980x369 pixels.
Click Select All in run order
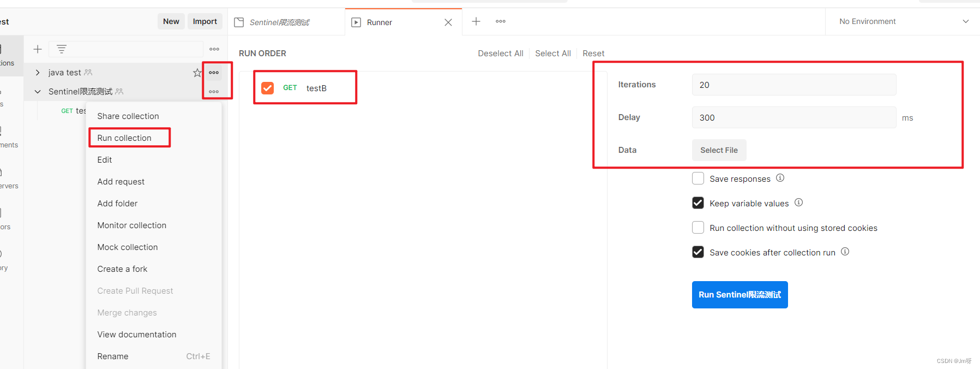coord(553,53)
